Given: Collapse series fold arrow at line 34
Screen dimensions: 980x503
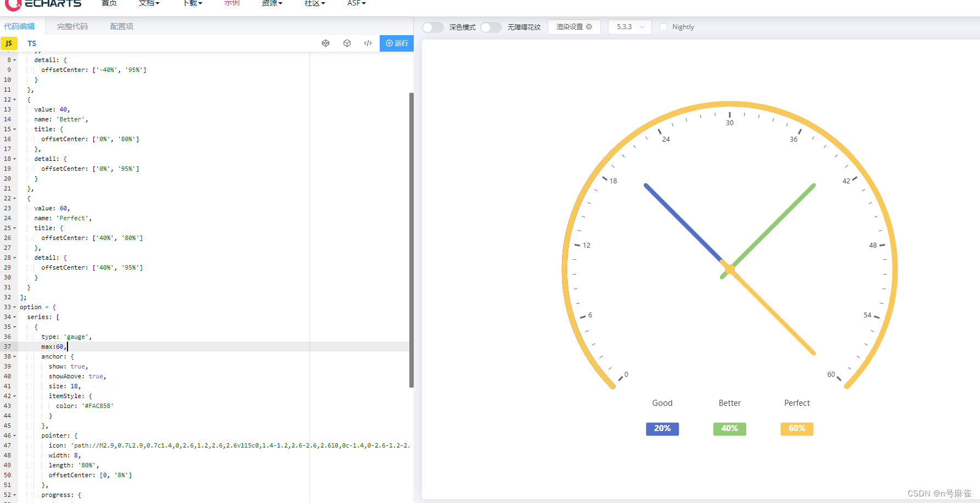Looking at the screenshot, I should point(15,317).
